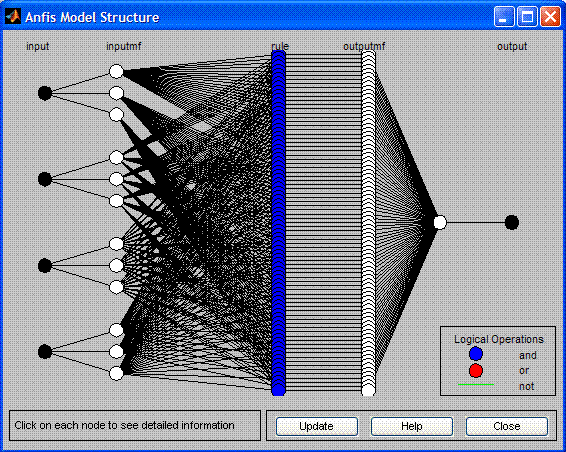Click the node information status text box
Image resolution: width=566 pixels, height=452 pixels.
pos(135,425)
